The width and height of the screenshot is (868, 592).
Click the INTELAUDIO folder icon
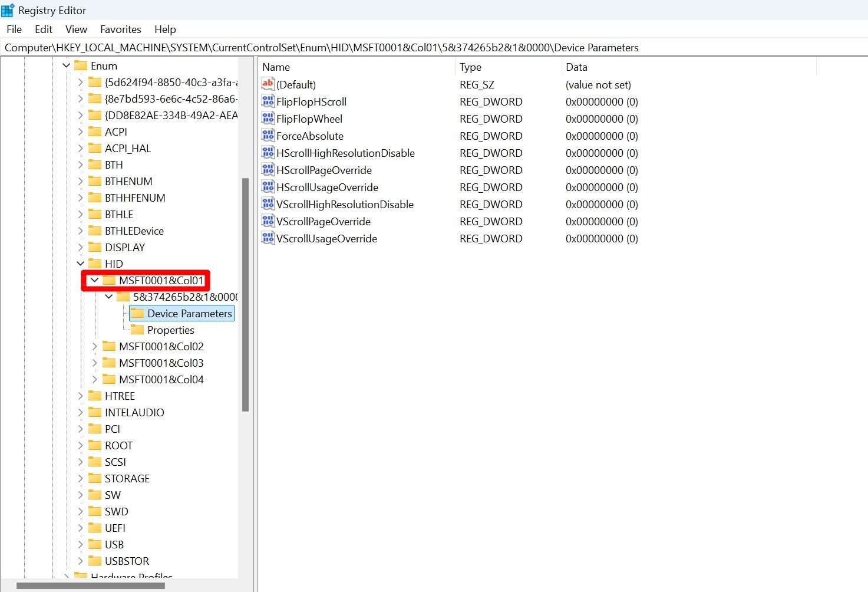coord(95,412)
